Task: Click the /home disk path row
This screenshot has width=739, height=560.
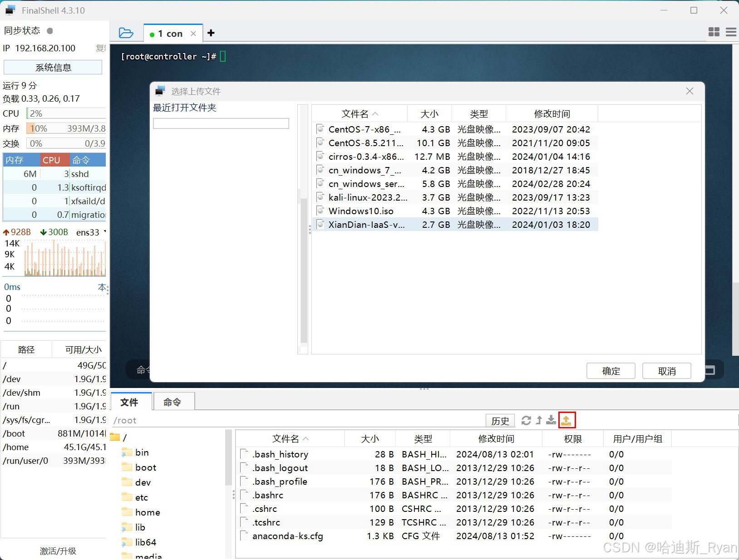Action: click(x=54, y=447)
